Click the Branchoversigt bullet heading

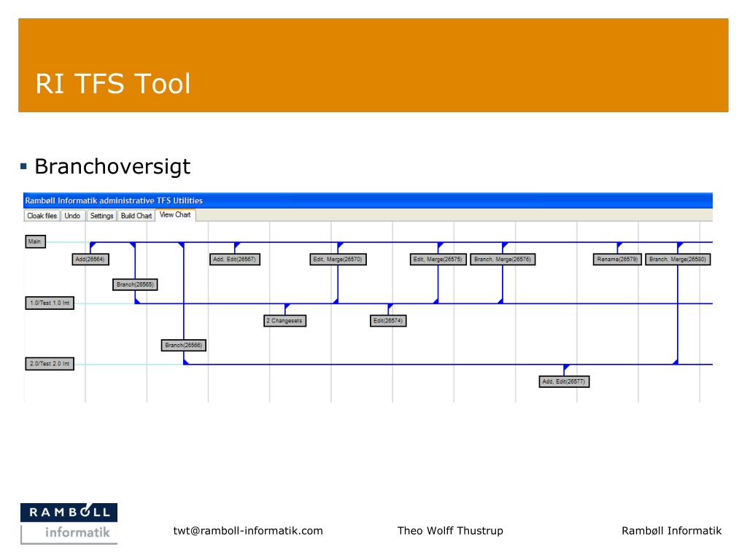tap(112, 167)
